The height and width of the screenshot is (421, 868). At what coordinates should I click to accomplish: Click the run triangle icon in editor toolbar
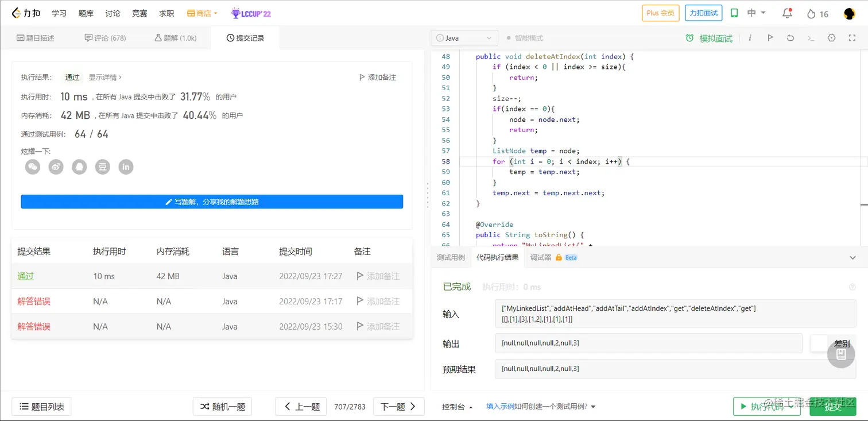tap(770, 38)
